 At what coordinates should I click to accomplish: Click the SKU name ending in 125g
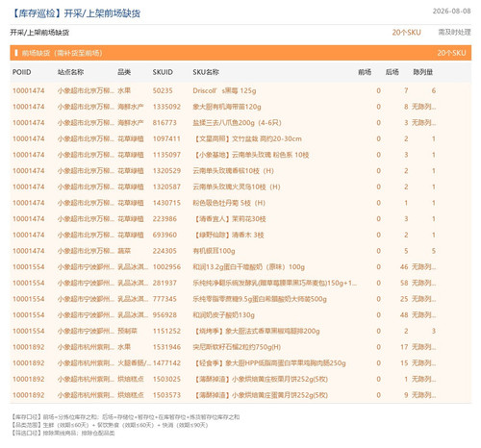pos(224,90)
